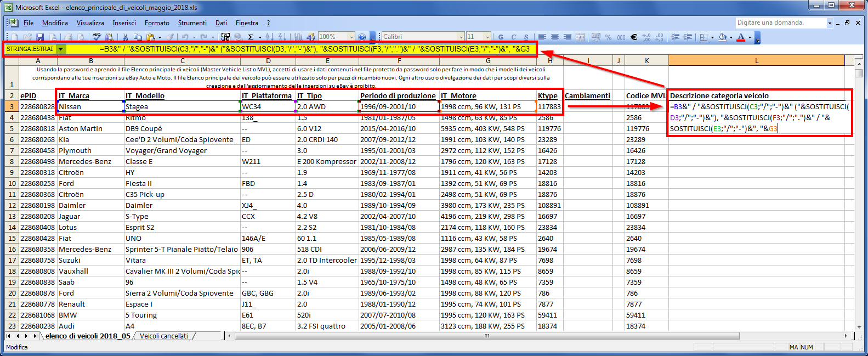The width and height of the screenshot is (868, 356).
Task: Click the blue Help question icon
Action: click(x=362, y=37)
